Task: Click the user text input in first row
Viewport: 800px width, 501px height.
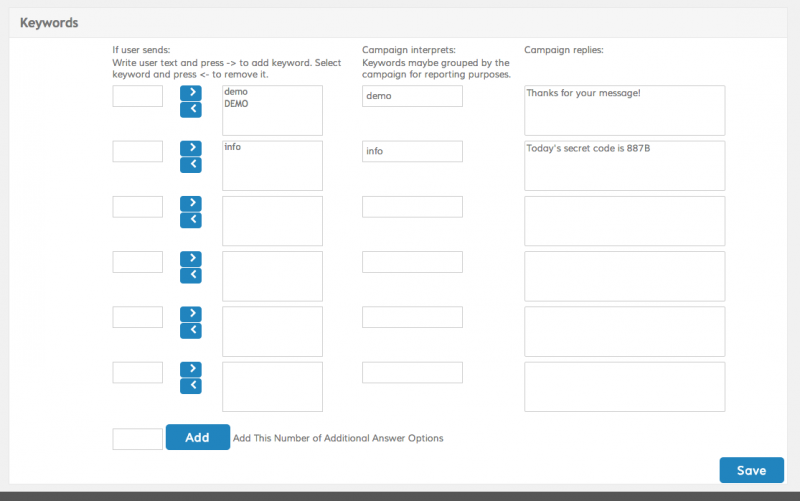Action: 137,96
